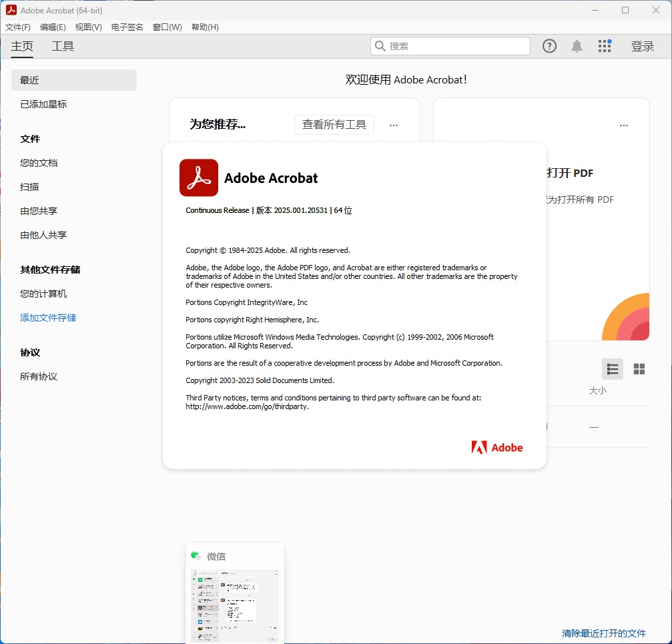Open the help question mark icon
Viewport: 672px width, 644px height.
click(549, 46)
